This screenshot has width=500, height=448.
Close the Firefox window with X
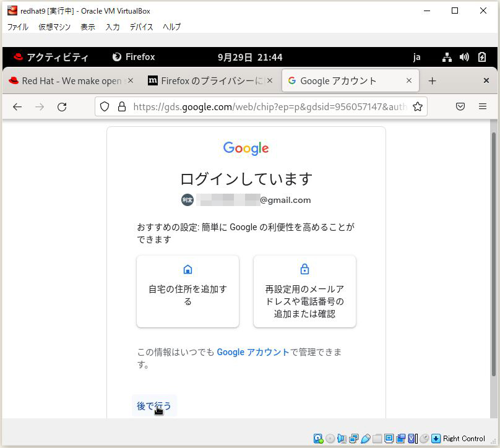pos(486,80)
